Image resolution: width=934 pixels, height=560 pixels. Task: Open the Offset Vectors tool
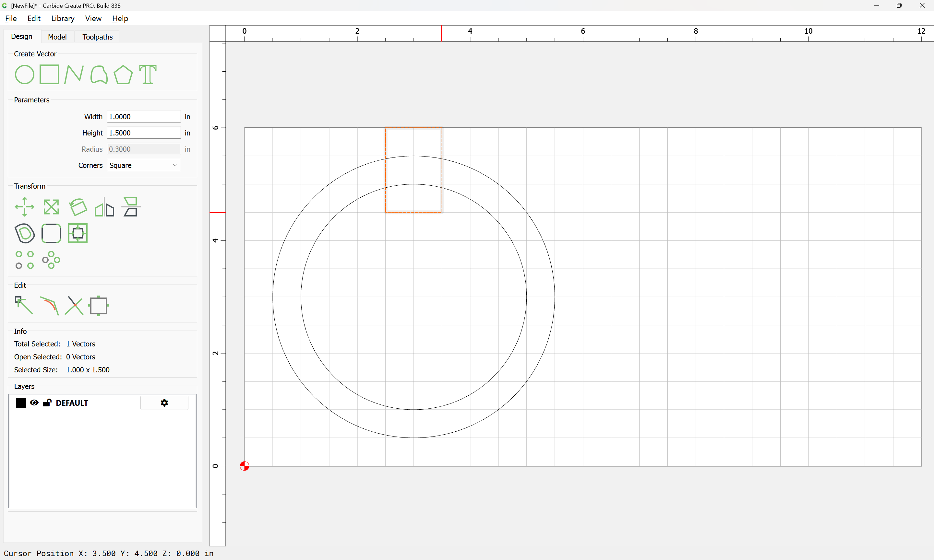click(x=24, y=233)
